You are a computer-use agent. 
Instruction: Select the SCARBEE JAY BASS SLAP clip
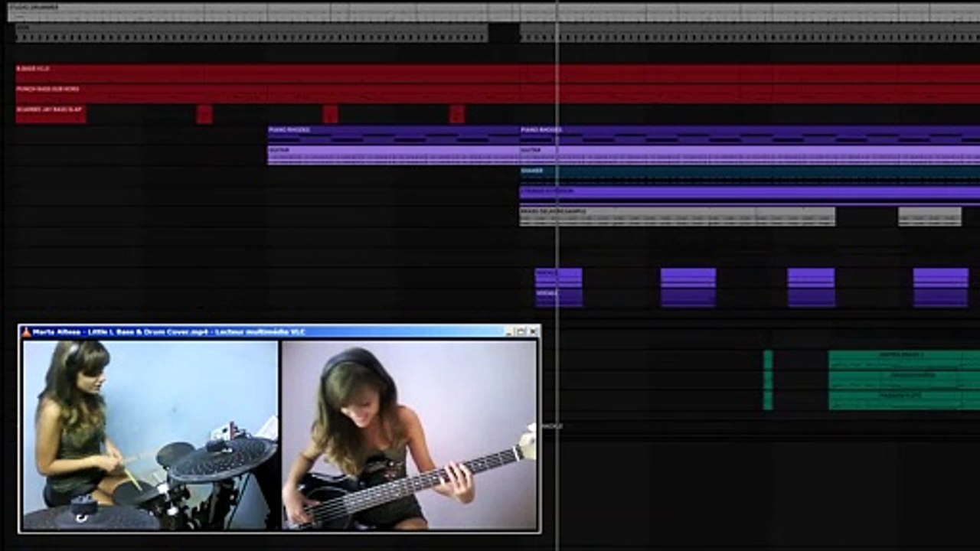[x=51, y=114]
